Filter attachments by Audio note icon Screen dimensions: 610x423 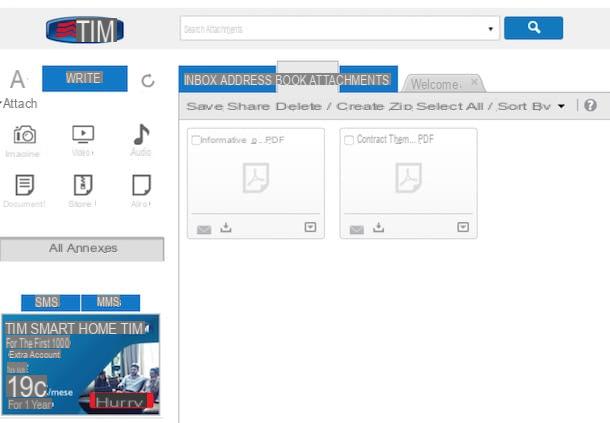click(141, 134)
